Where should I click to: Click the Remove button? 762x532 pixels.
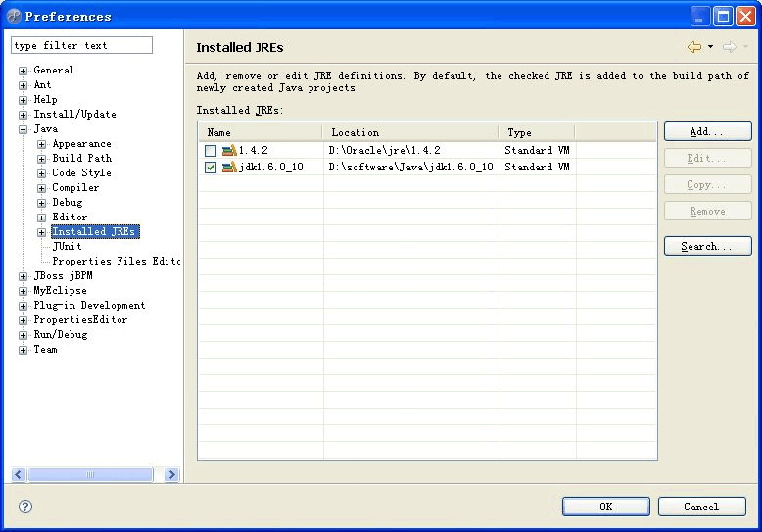pyautogui.click(x=707, y=211)
